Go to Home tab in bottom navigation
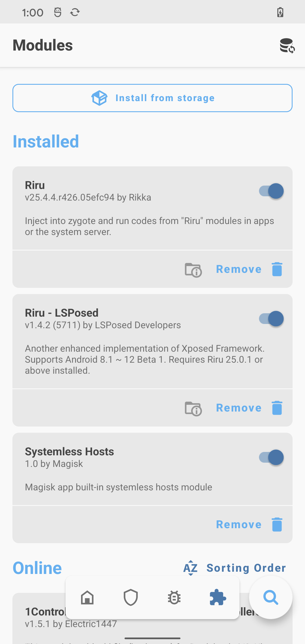 click(x=87, y=598)
